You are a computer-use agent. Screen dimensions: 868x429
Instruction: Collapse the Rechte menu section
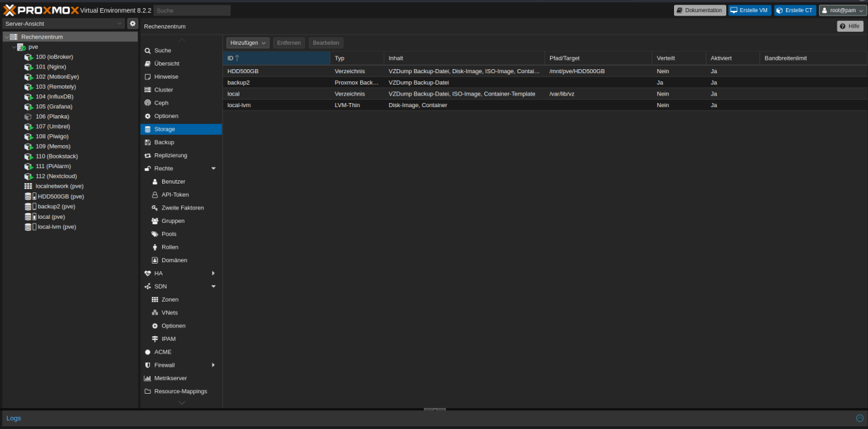pyautogui.click(x=213, y=169)
